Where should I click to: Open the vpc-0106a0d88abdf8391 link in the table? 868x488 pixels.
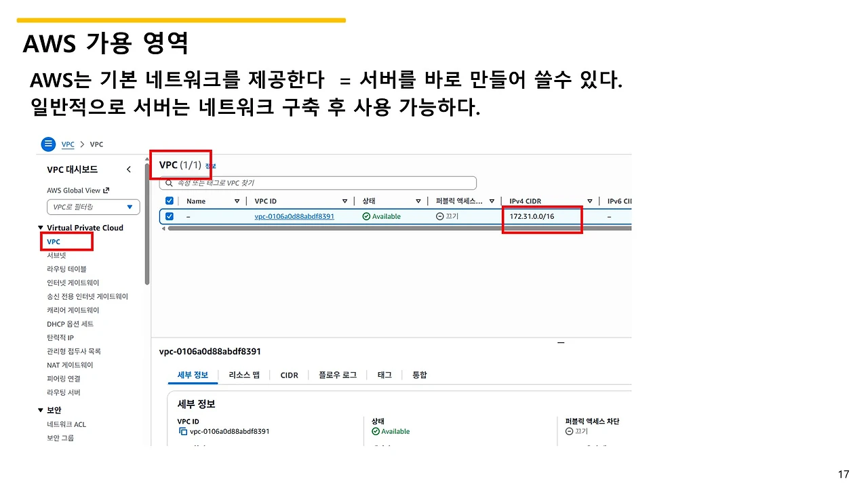pos(294,216)
